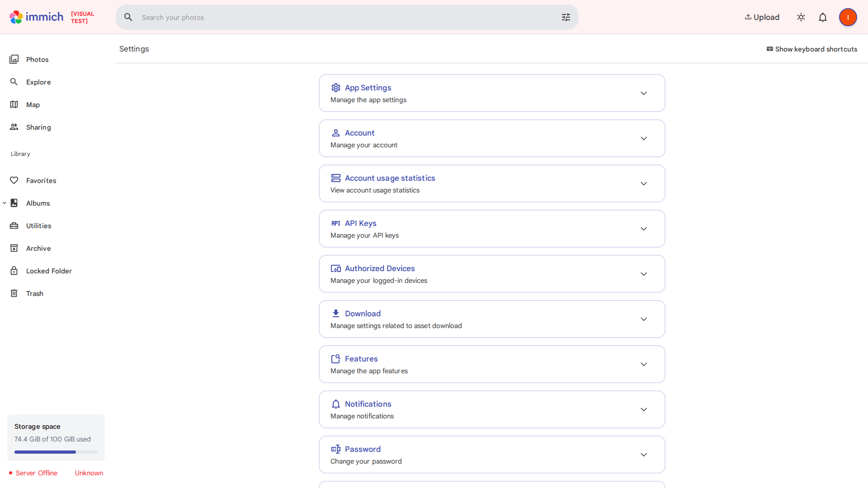This screenshot has width=868, height=488.
Task: Expand the Notifications settings section
Action: [x=491, y=409]
